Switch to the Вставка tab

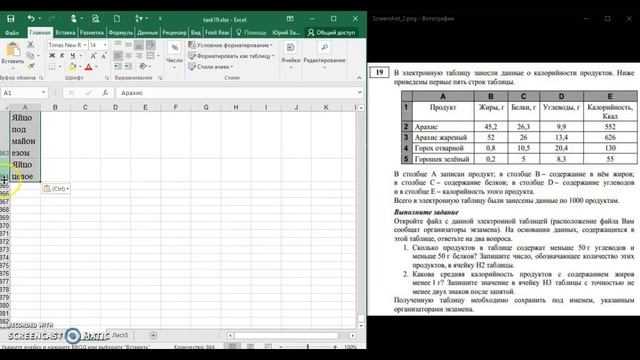pyautogui.click(x=65, y=32)
